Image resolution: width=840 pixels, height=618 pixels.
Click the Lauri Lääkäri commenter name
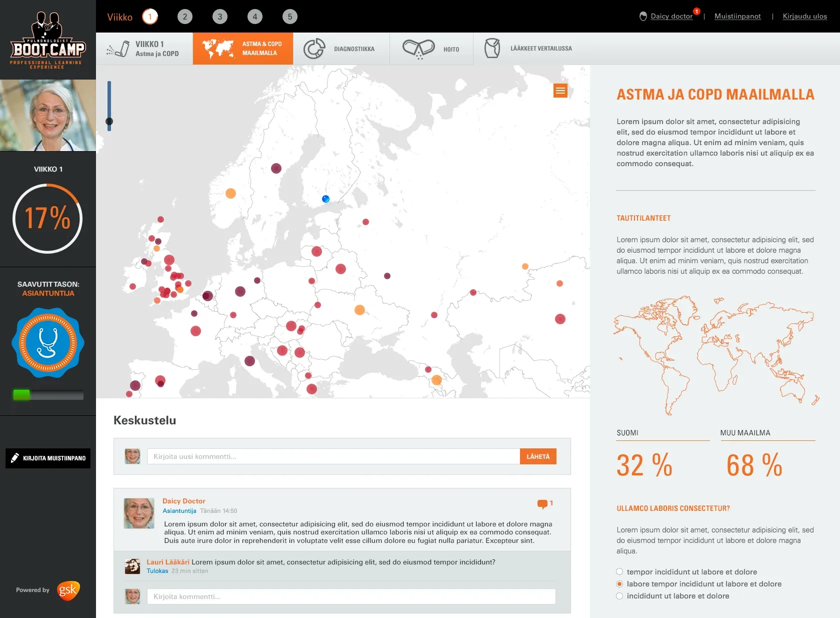pos(168,562)
